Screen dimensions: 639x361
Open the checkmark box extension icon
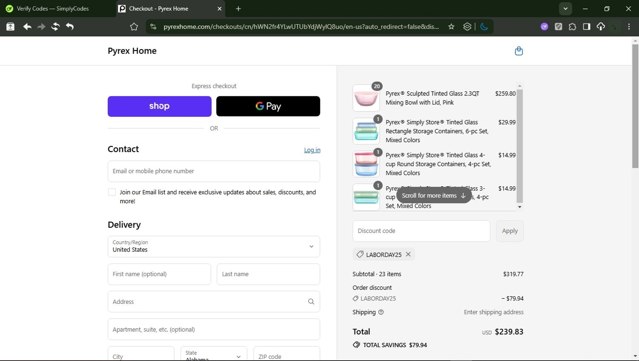(x=558, y=26)
